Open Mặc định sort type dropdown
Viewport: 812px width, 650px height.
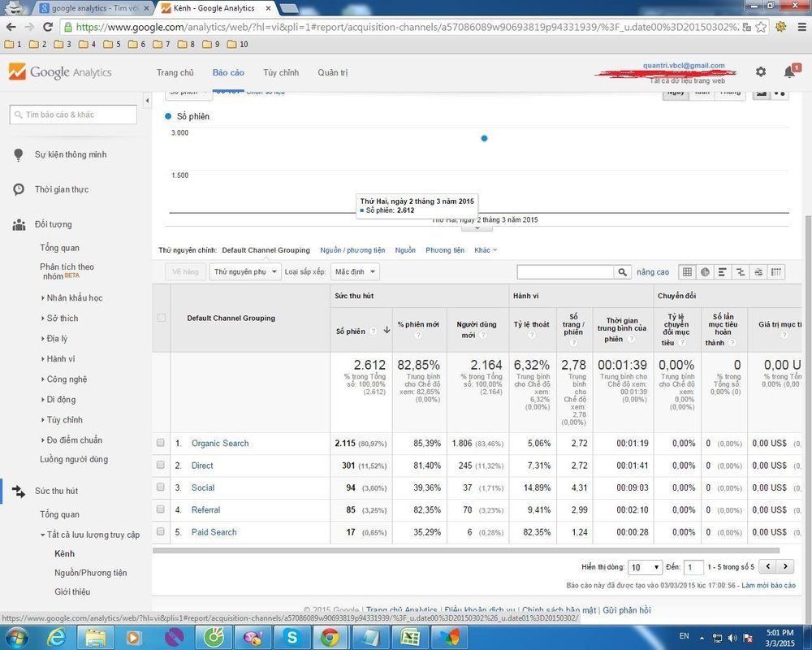tap(355, 271)
